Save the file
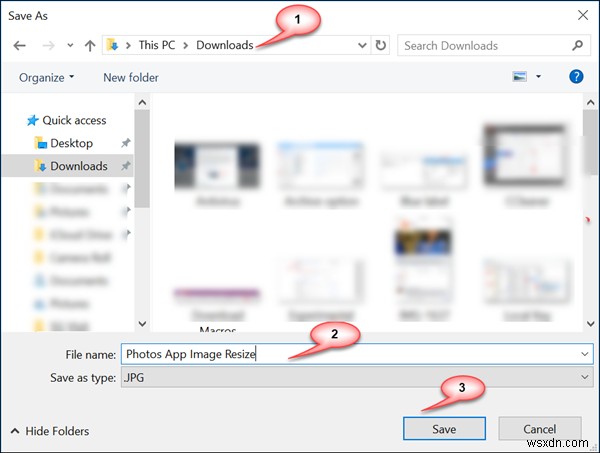 444,429
